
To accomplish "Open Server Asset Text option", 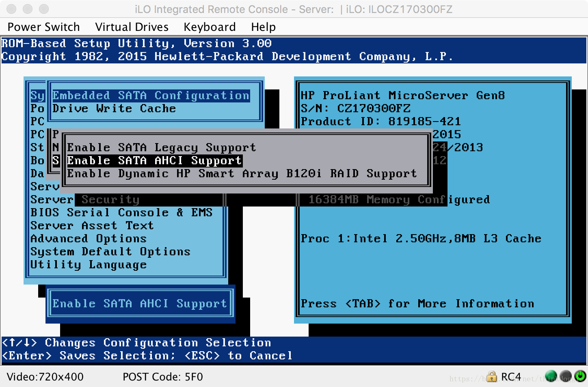I will tap(92, 226).
